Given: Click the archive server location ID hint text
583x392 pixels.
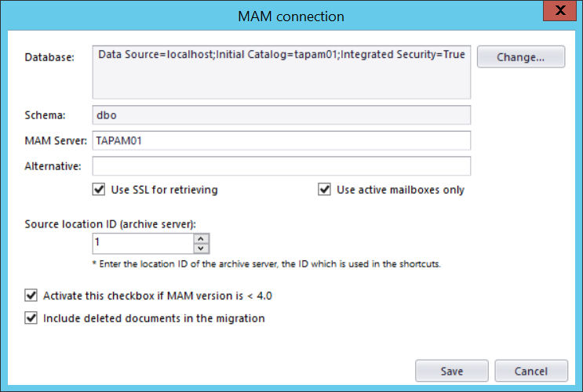Looking at the screenshot, I should click(266, 264).
